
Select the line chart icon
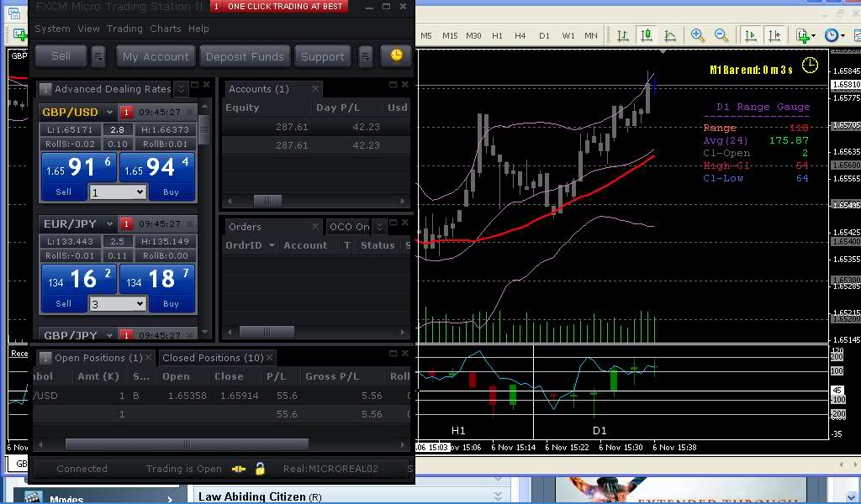(x=670, y=35)
